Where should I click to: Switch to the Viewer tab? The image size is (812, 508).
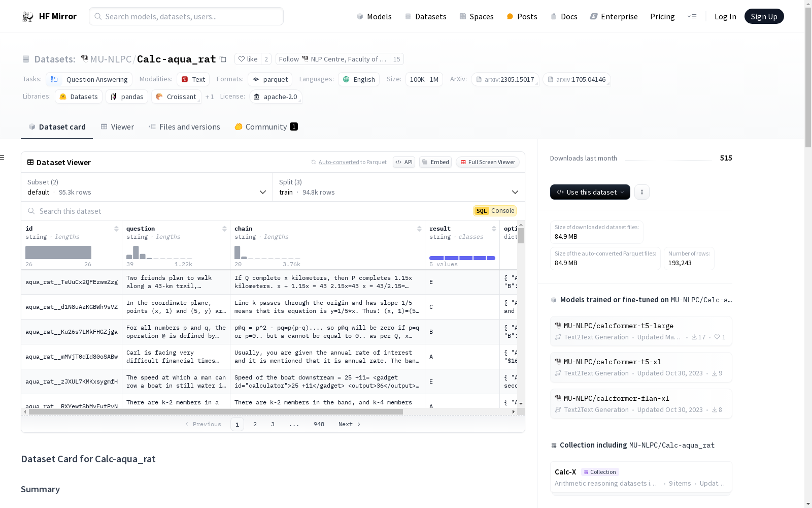pos(117,127)
